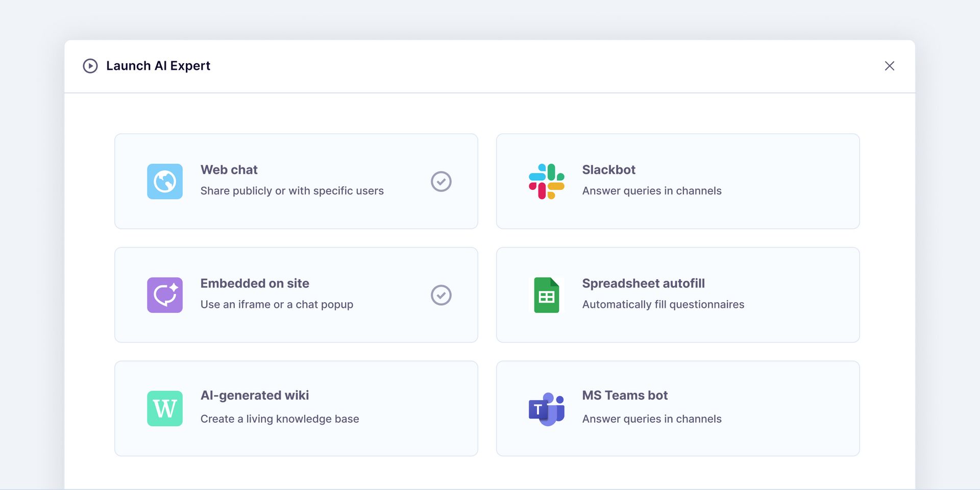This screenshot has height=490, width=980.
Task: Click the green wiki W icon
Action: pos(165,408)
